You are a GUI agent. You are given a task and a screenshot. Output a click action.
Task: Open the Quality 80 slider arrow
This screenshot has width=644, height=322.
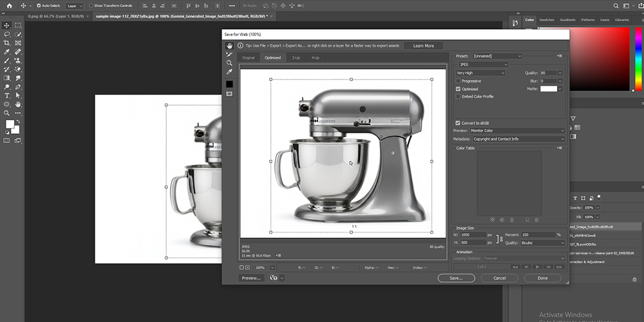click(x=560, y=73)
